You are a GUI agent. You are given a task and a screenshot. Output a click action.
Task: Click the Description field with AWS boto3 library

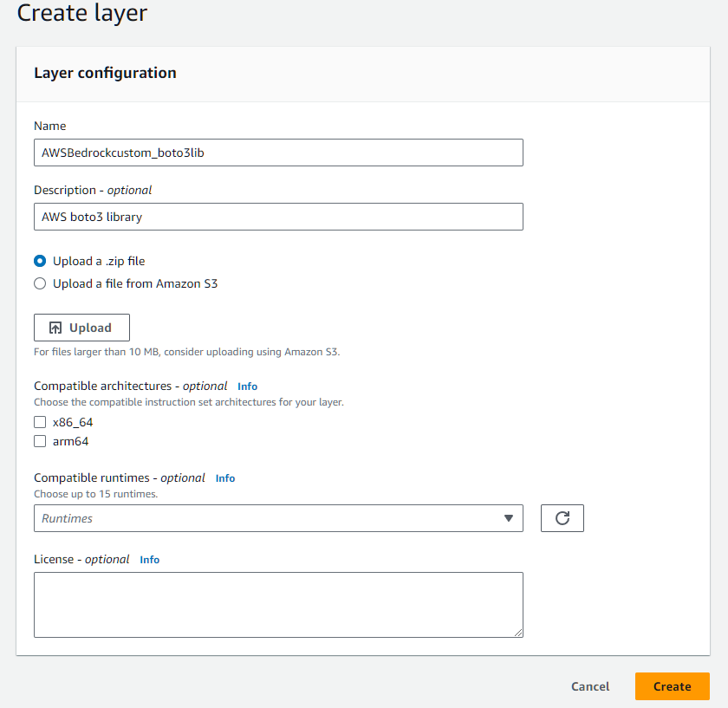(277, 216)
